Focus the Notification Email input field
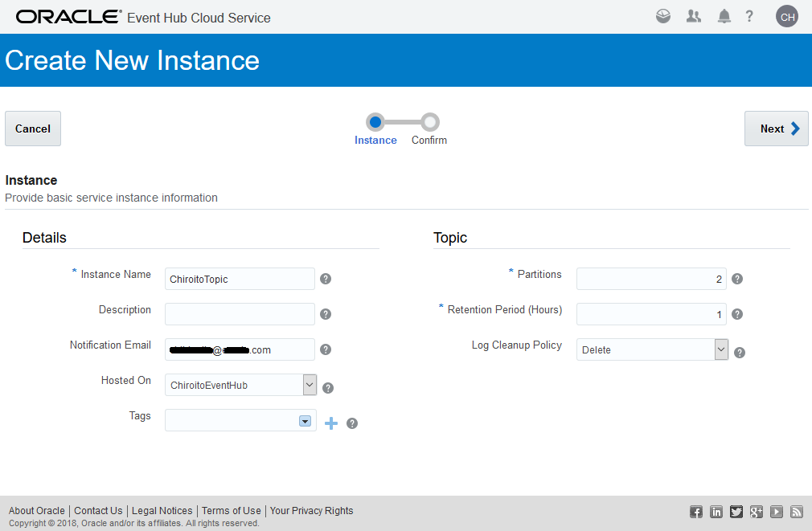 tap(240, 349)
